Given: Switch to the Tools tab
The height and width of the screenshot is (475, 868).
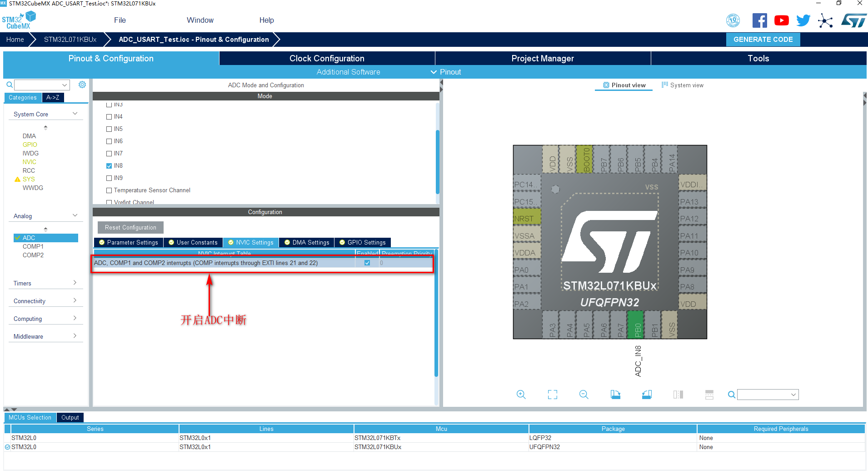Looking at the screenshot, I should pyautogui.click(x=758, y=58).
